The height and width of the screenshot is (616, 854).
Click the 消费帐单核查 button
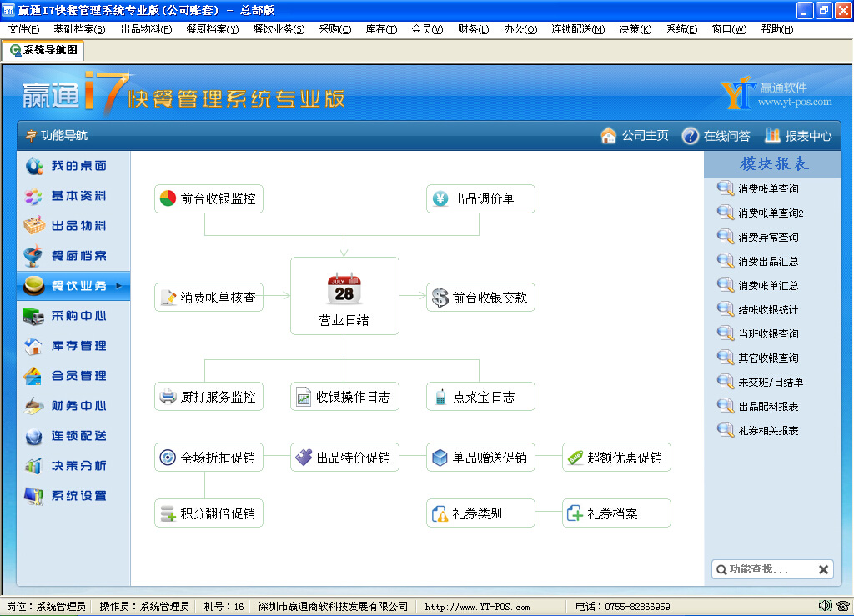208,297
